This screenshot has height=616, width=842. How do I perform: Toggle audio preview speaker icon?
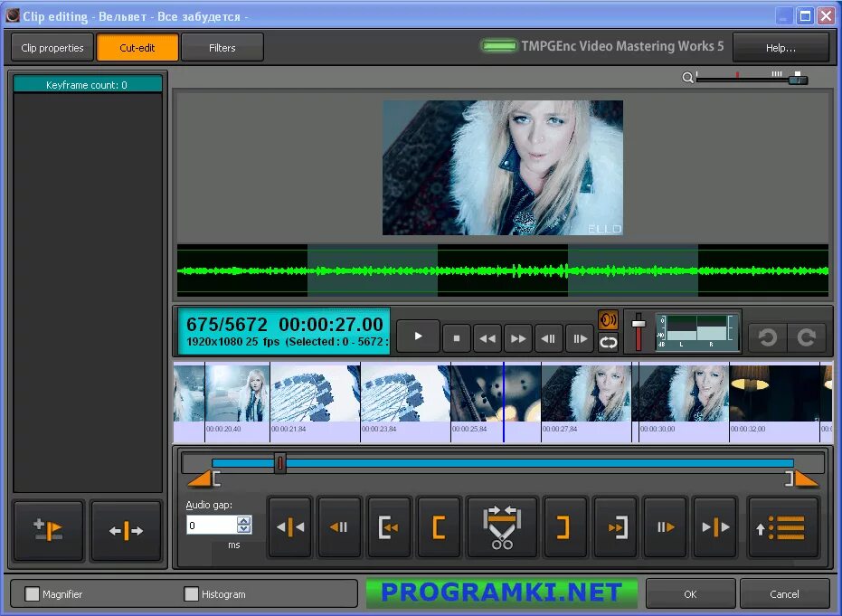point(608,320)
